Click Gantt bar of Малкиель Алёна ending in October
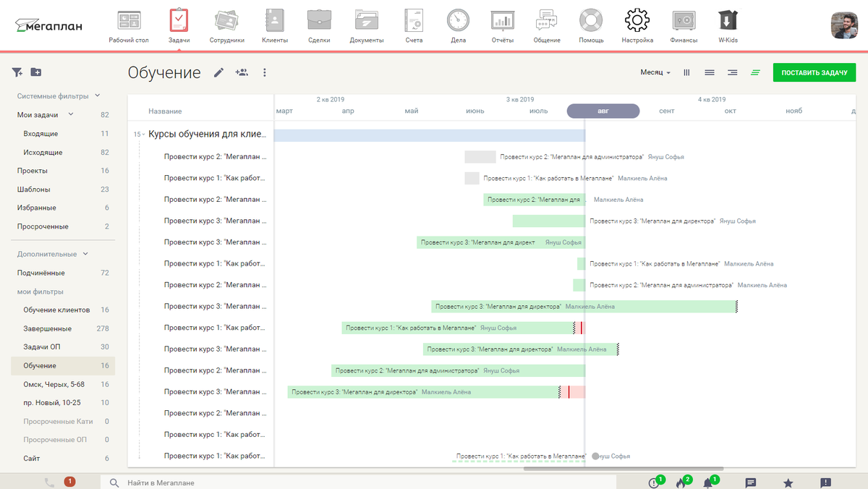The width and height of the screenshot is (868, 489). (x=584, y=307)
